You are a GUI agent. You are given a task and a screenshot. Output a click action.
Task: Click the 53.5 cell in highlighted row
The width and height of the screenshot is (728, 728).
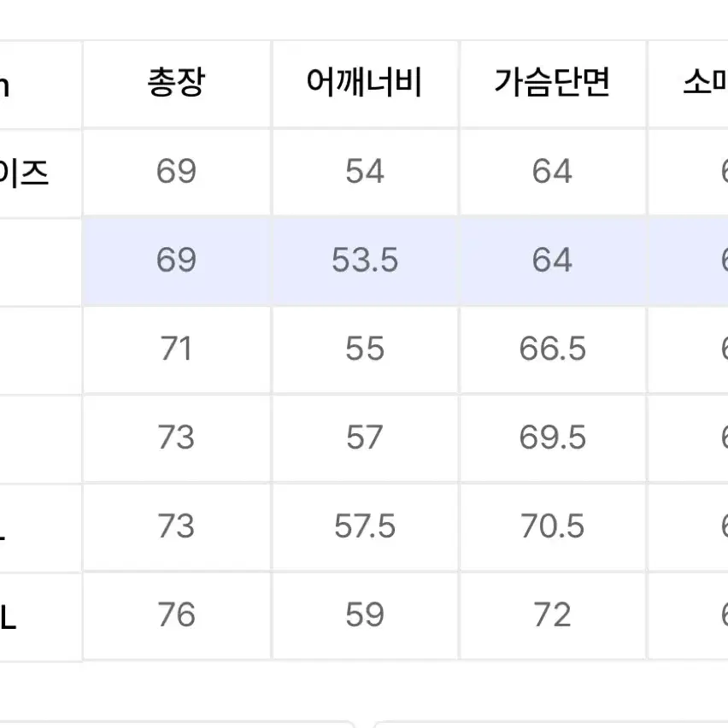(365, 260)
